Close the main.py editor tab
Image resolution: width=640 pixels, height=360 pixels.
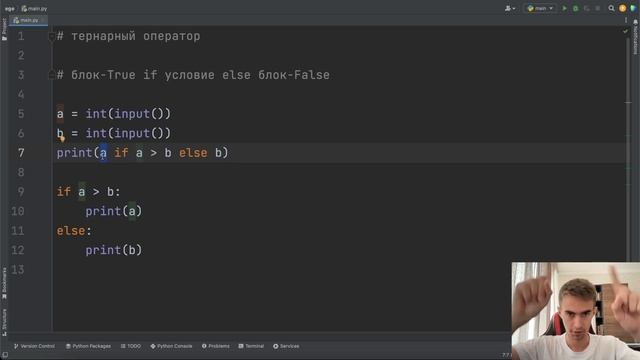click(x=43, y=20)
